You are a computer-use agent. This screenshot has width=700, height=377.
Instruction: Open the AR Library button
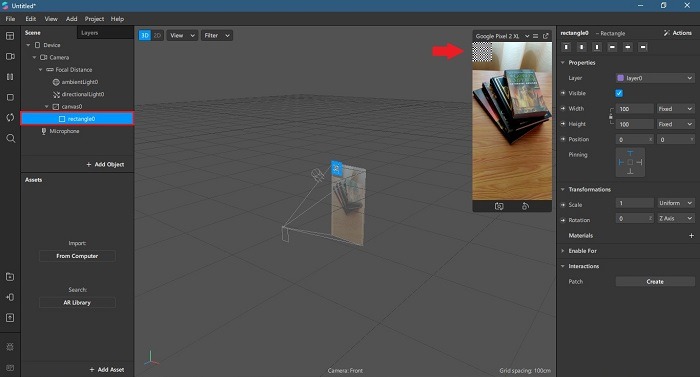pos(77,302)
